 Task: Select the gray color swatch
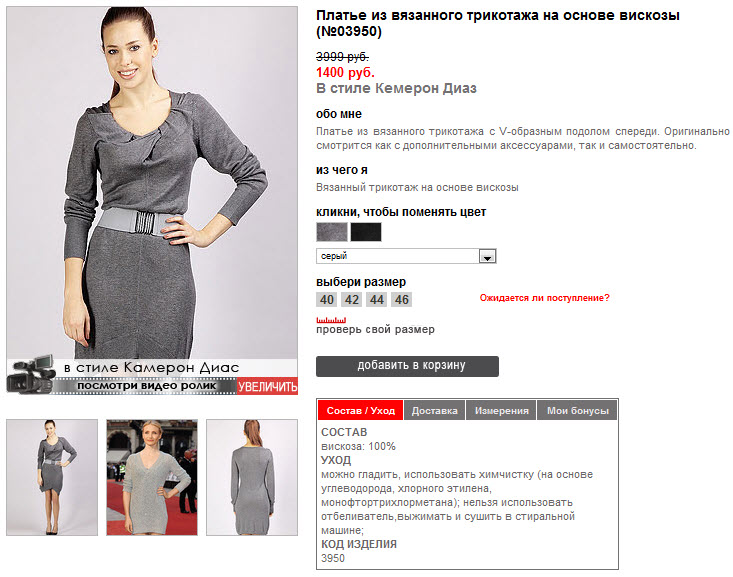pos(332,232)
